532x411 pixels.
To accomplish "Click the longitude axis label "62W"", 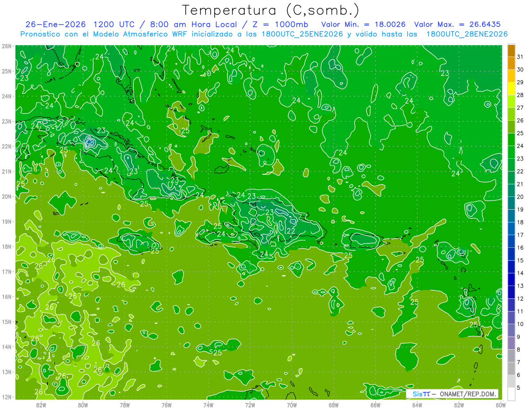I will [459, 405].
